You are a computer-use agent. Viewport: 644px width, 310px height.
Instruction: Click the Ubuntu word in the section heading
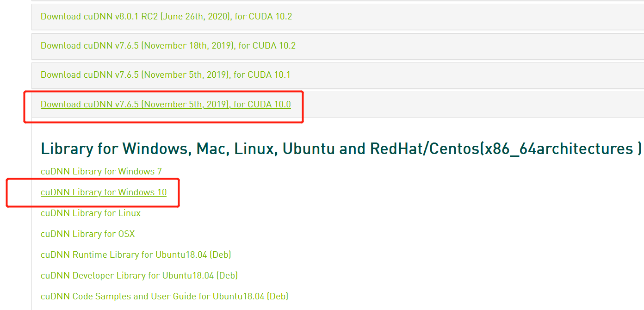point(309,149)
